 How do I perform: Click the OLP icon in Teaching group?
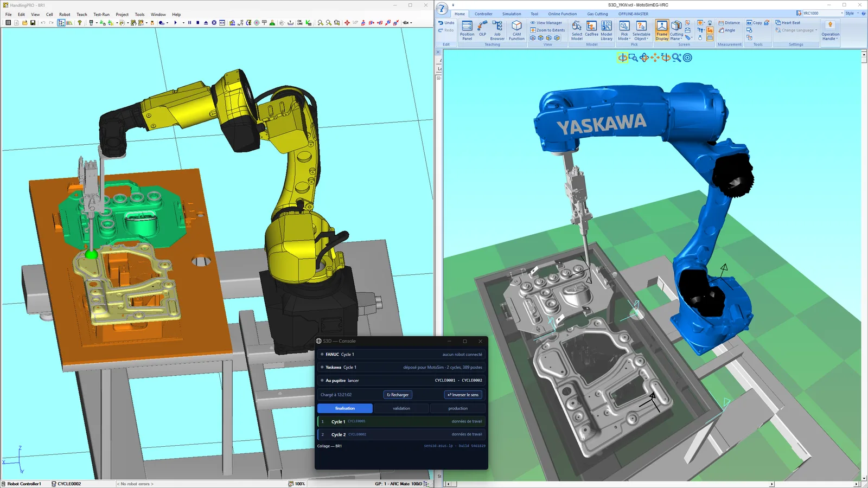[482, 28]
